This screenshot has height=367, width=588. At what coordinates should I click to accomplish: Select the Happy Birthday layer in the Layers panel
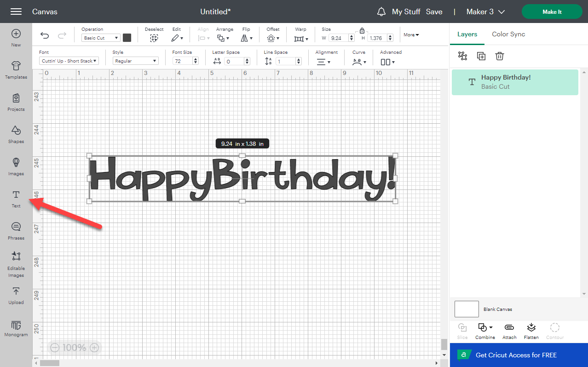[514, 82]
